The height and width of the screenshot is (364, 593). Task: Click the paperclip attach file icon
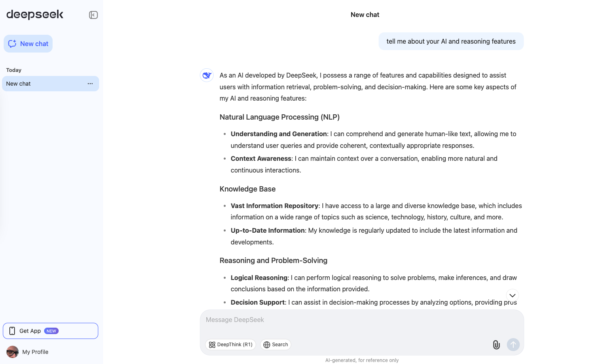coord(496,345)
